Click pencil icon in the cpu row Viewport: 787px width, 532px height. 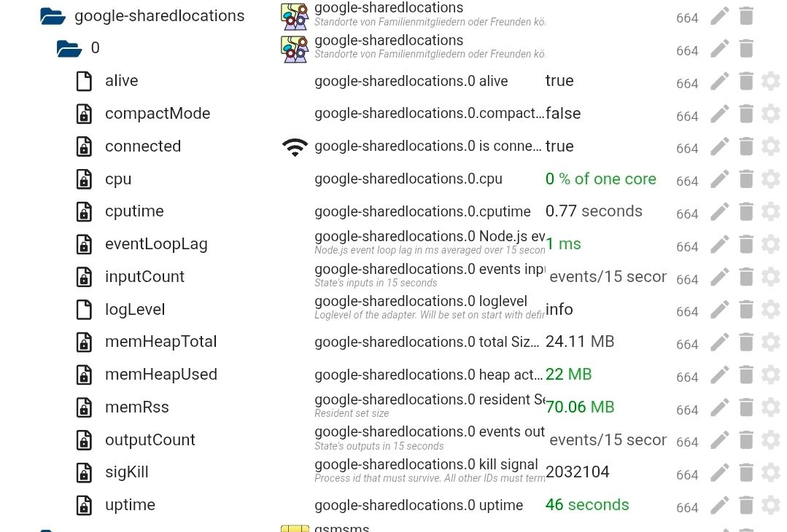point(720,179)
